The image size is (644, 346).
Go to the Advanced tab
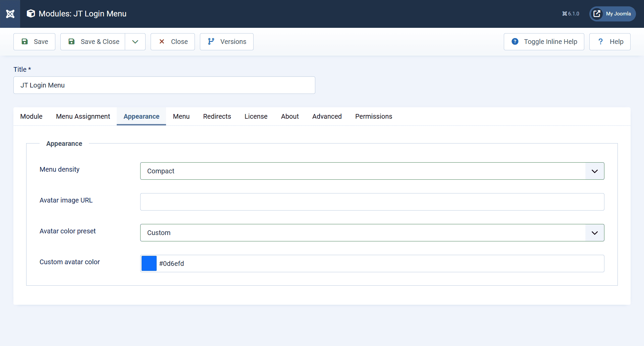coord(327,116)
